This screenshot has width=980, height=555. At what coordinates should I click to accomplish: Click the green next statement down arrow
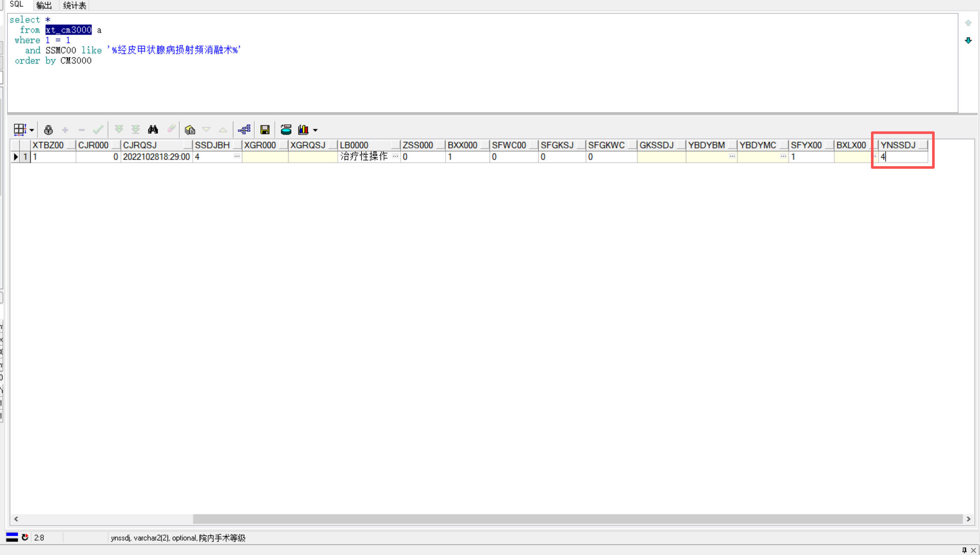pyautogui.click(x=968, y=41)
